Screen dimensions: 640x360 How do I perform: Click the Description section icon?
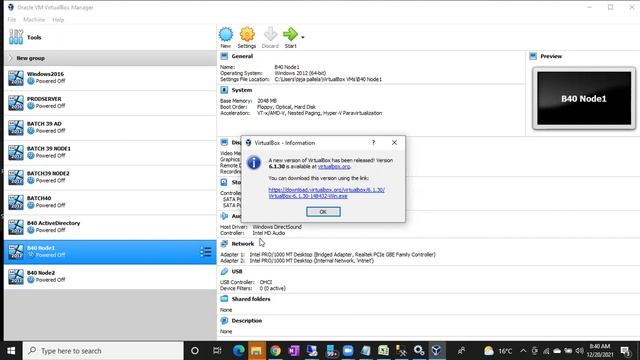coord(224,321)
